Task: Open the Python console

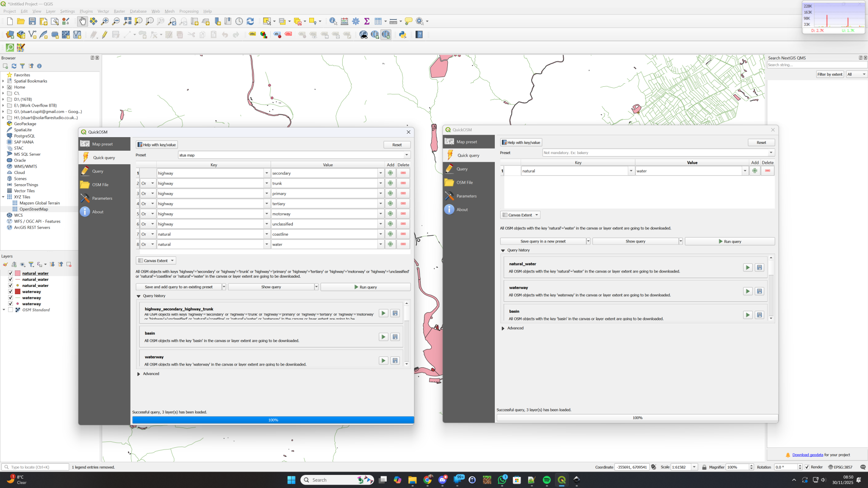Action: [x=403, y=35]
